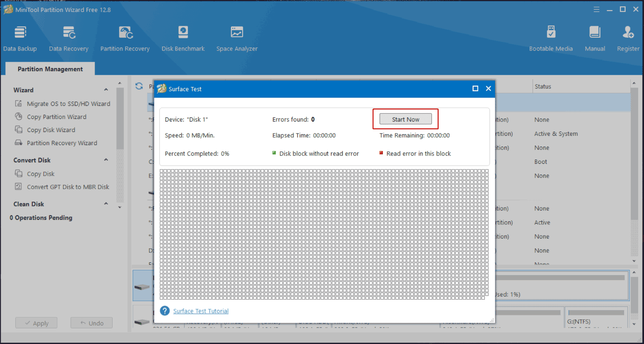This screenshot has height=344, width=644.
Task: Click the 'Time Remaining: 00:00:00' text
Action: [x=415, y=135]
